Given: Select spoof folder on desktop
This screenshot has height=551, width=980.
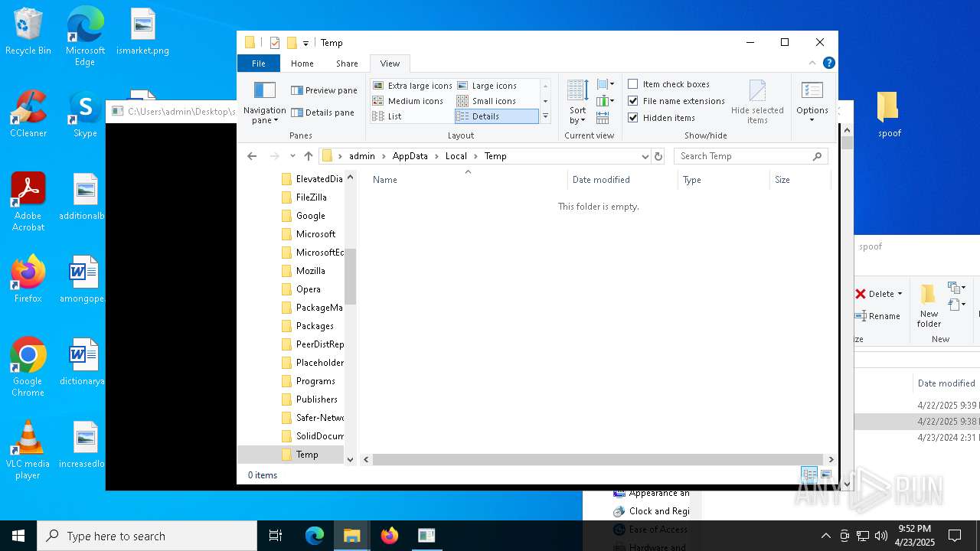Looking at the screenshot, I should [x=889, y=114].
